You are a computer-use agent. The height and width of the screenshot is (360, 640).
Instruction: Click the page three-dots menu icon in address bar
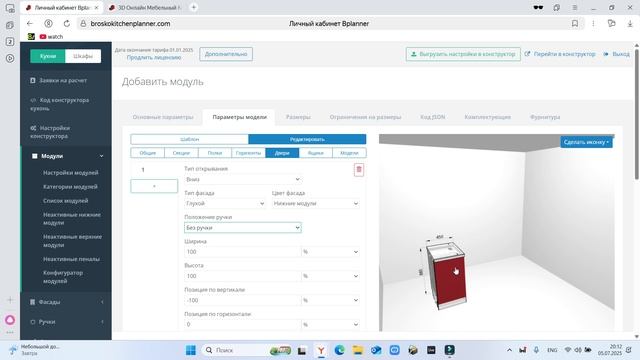[593, 24]
